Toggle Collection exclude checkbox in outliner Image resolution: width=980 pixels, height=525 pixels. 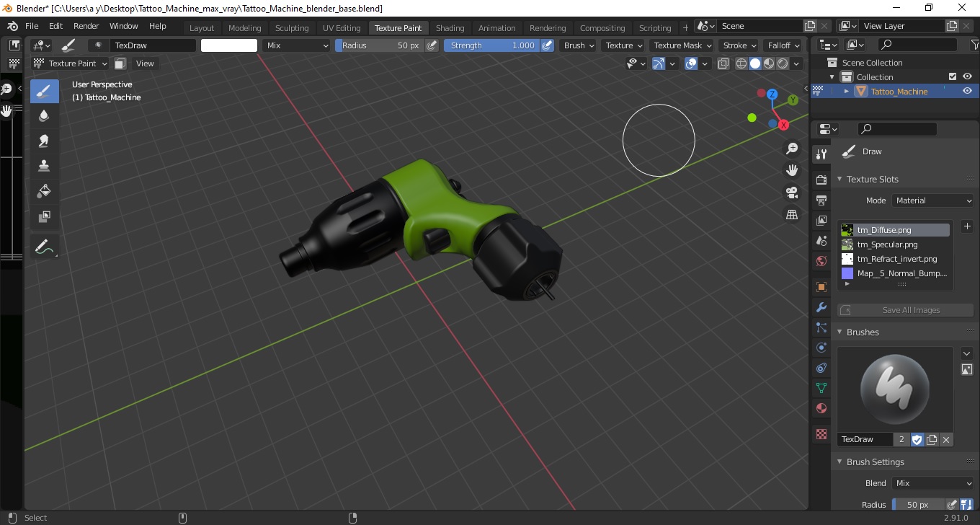click(x=953, y=76)
